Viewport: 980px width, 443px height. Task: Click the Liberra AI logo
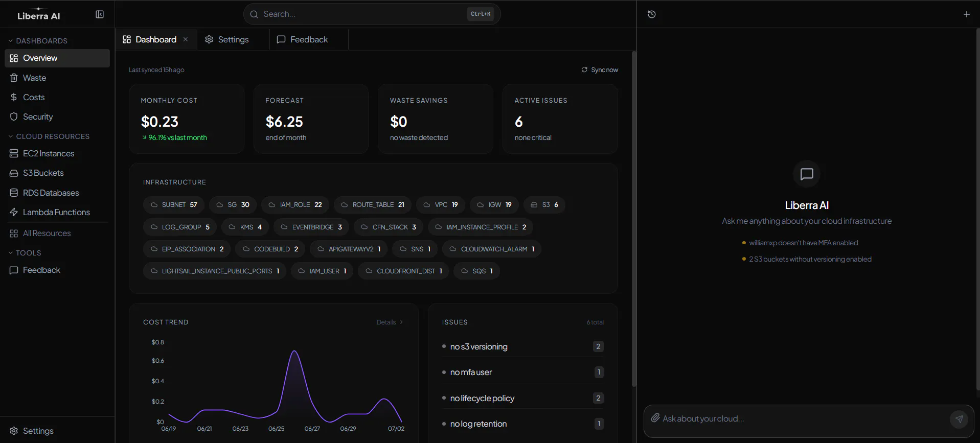[x=39, y=14]
